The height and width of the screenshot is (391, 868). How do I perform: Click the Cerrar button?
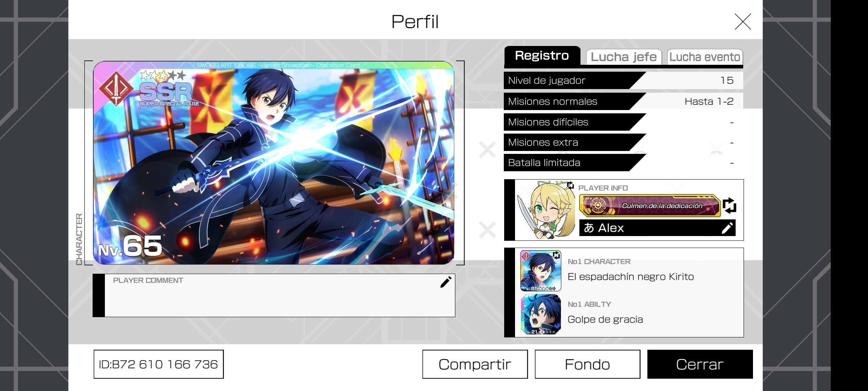pyautogui.click(x=700, y=364)
